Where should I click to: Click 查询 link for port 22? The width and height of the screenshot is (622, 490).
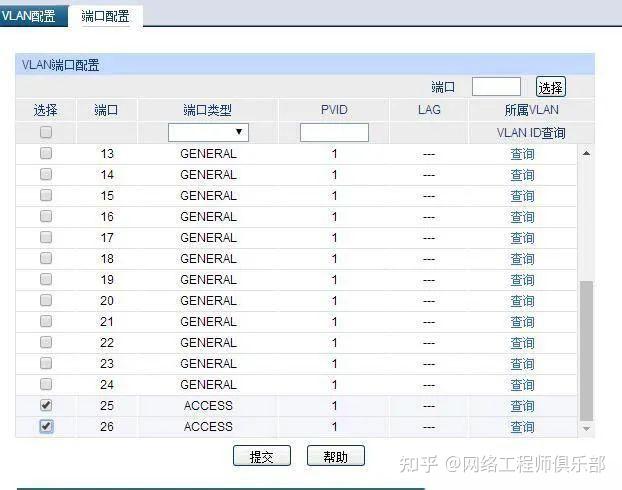[x=522, y=343]
